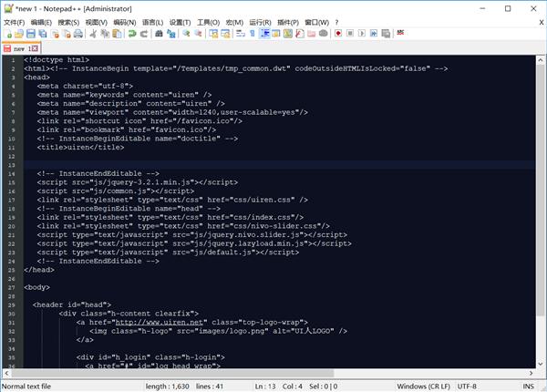The width and height of the screenshot is (547, 392).
Task: Open the 文件(F) file menu
Action: 14,22
